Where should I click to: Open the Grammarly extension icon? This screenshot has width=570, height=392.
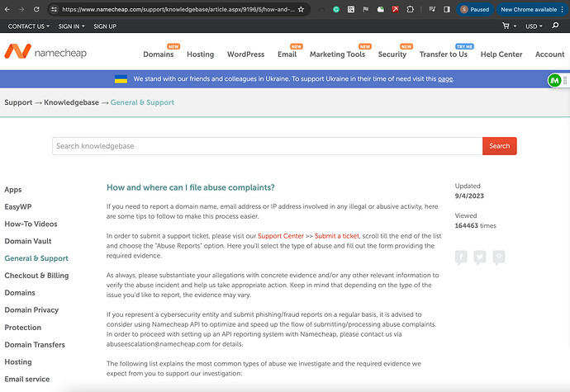[336, 9]
